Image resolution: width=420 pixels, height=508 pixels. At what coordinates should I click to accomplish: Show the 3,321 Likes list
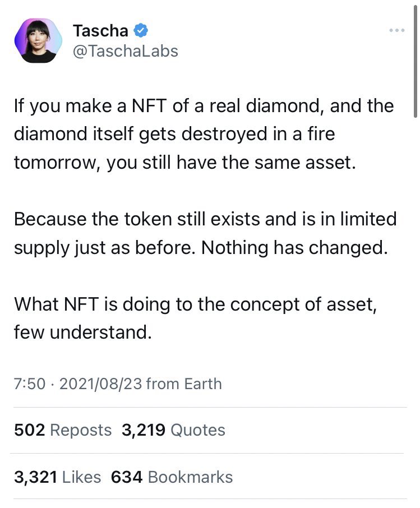coord(57,477)
